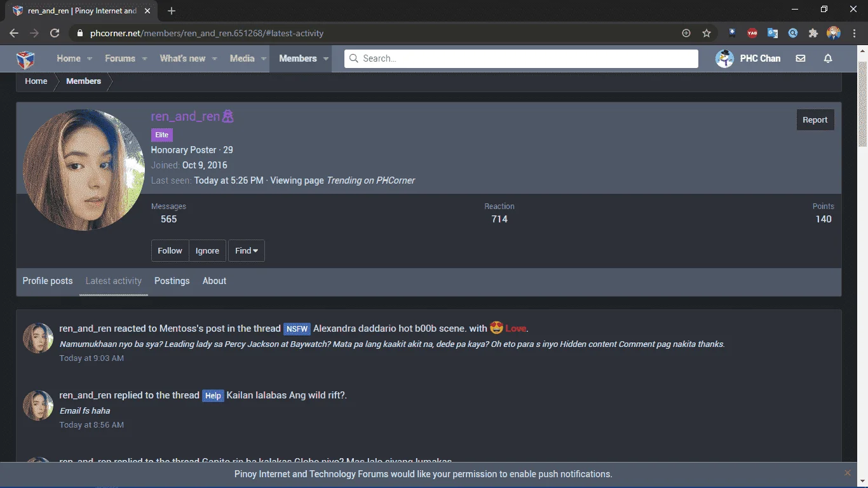Click the Help thread prefix tag
Screen dimensions: 868x488
213,396
